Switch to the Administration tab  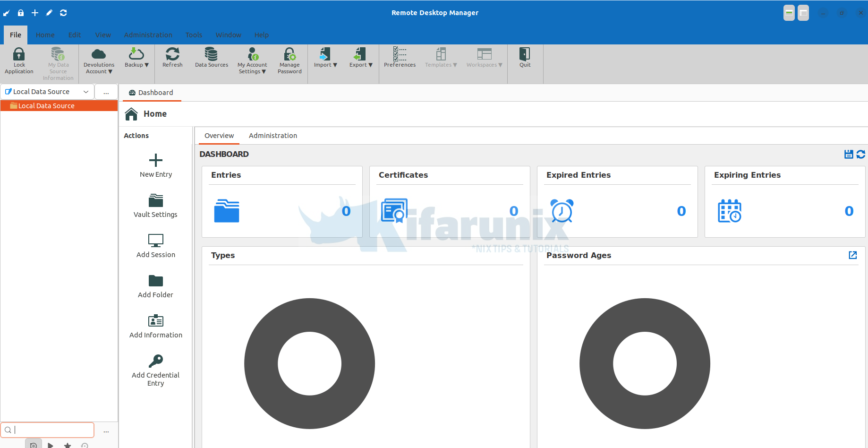[x=272, y=136]
